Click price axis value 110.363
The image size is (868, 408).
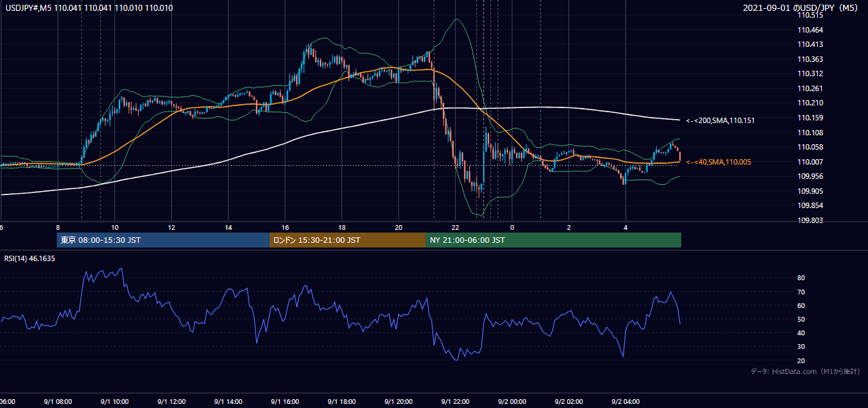812,59
